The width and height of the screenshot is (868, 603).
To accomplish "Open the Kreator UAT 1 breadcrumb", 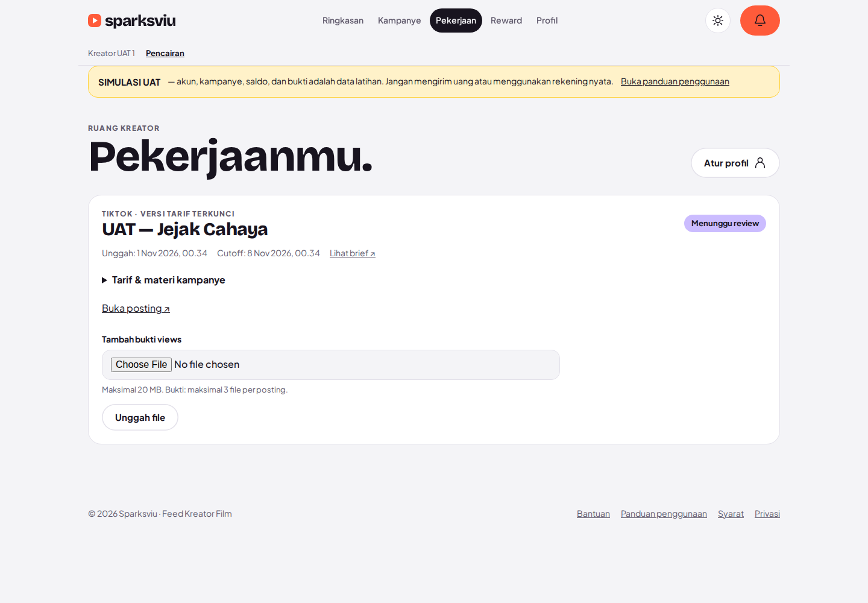I will [112, 53].
